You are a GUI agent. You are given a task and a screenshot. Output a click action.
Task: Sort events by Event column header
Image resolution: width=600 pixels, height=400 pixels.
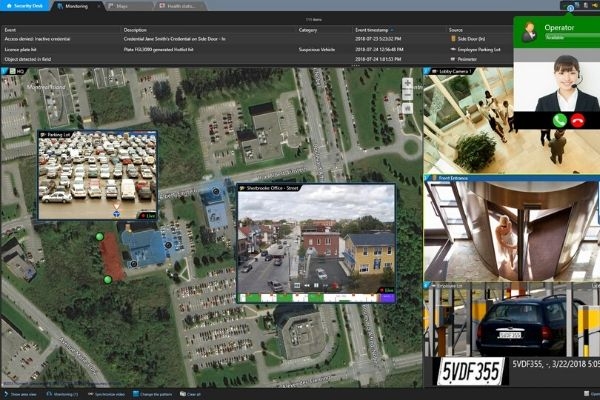[x=10, y=30]
